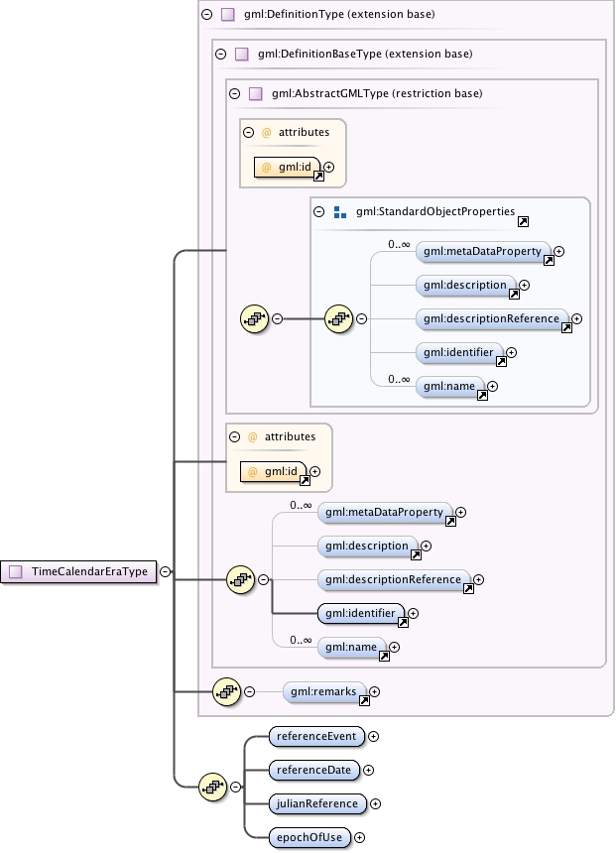Screen dimensions: 616x853
Task: Expand gml:name under gml:DefinitionBaseType
Action: (x=394, y=648)
